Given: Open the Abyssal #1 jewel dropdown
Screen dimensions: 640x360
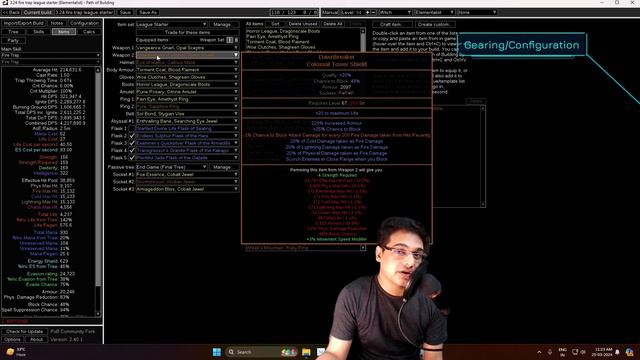Looking at the screenshot, I should [x=187, y=121].
